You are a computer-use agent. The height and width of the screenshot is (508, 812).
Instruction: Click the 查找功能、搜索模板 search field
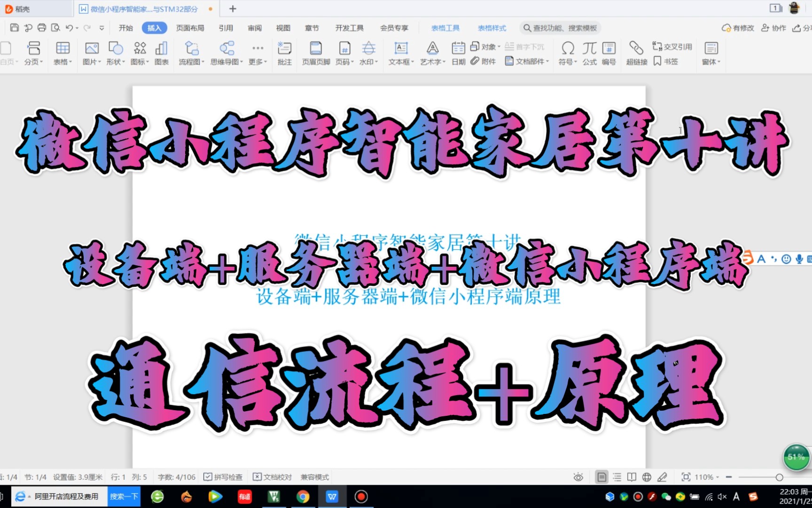coord(560,28)
